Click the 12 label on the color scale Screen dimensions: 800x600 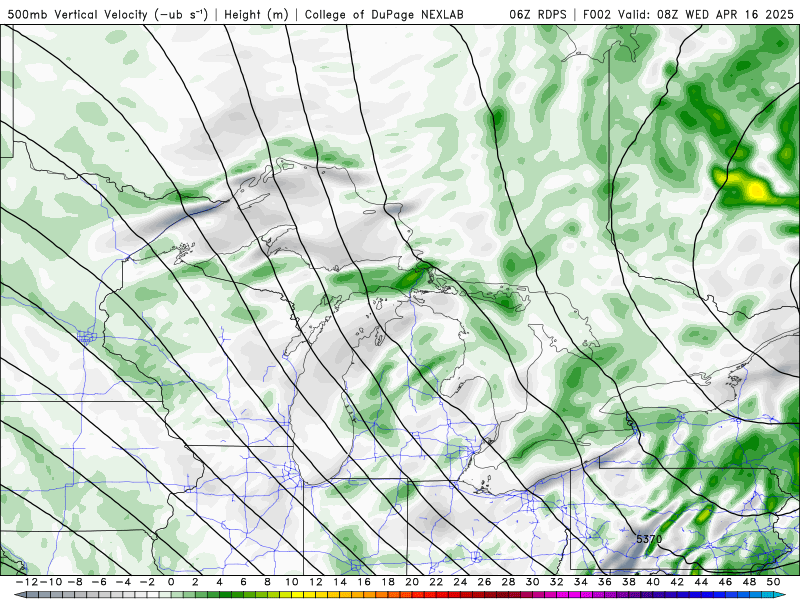[315, 582]
